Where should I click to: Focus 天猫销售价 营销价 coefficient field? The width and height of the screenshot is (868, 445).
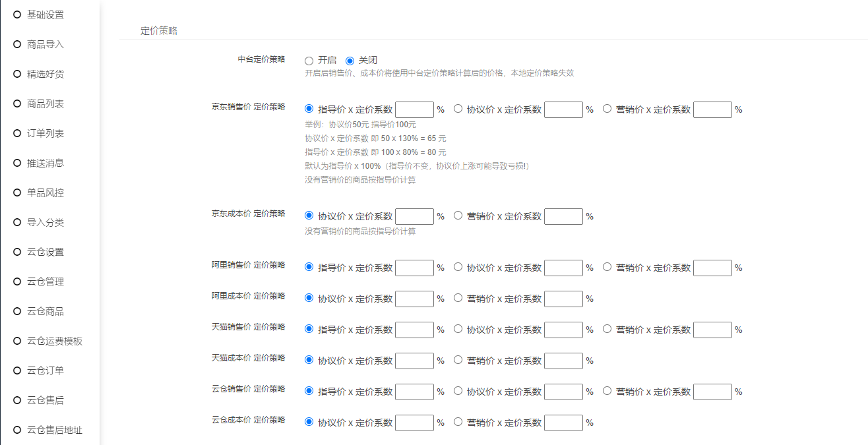(x=712, y=330)
